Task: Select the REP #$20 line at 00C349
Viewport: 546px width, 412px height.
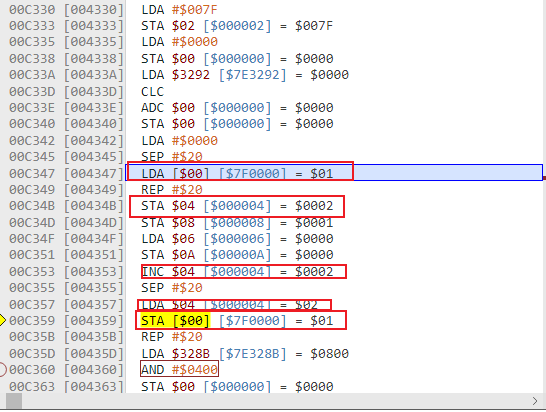Action: (x=172, y=189)
